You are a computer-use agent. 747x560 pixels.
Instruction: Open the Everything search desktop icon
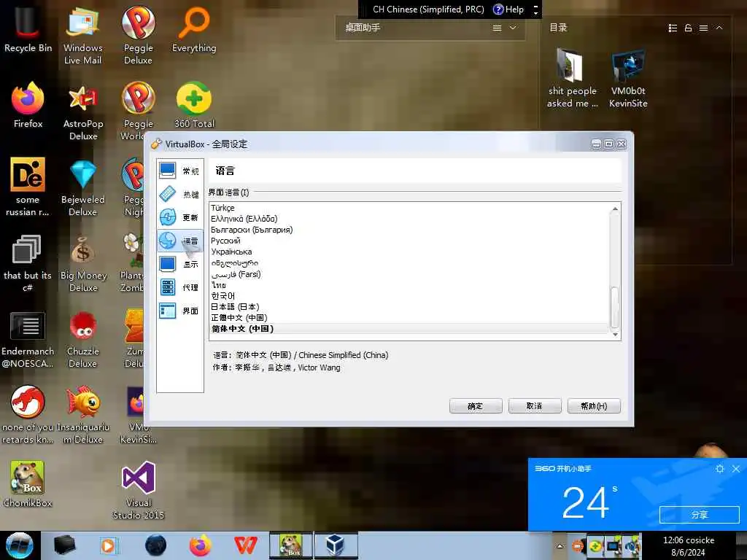pyautogui.click(x=194, y=30)
